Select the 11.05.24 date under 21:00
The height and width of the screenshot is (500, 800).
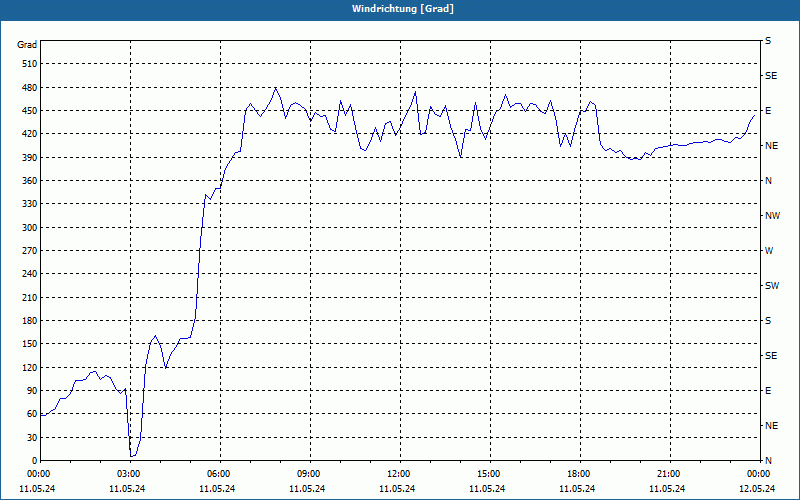click(x=667, y=488)
